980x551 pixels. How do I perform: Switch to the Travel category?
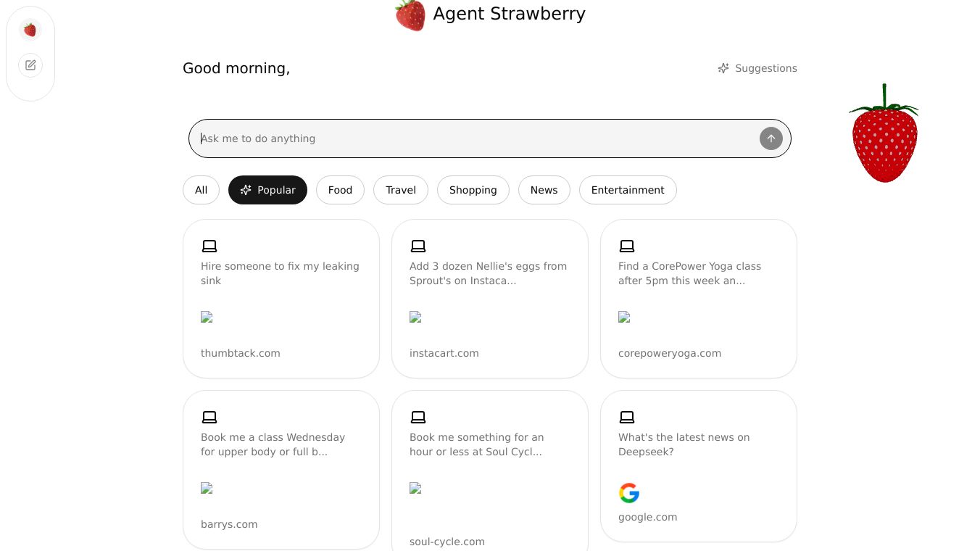401,190
